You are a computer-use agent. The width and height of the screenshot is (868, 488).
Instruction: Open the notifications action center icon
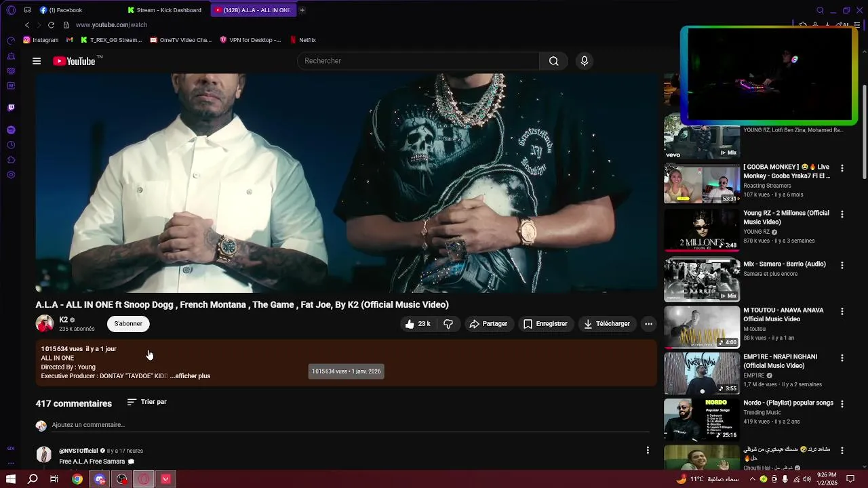tap(851, 479)
